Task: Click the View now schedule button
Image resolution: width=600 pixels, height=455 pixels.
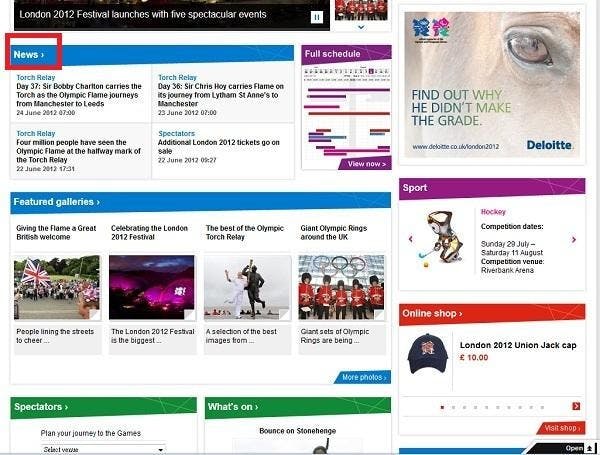Action: tap(367, 164)
